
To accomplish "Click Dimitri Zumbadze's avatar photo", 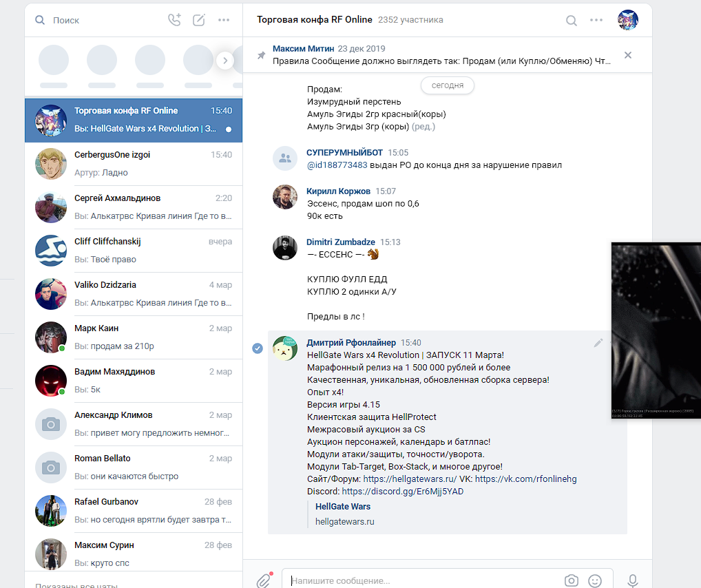I will click(285, 248).
